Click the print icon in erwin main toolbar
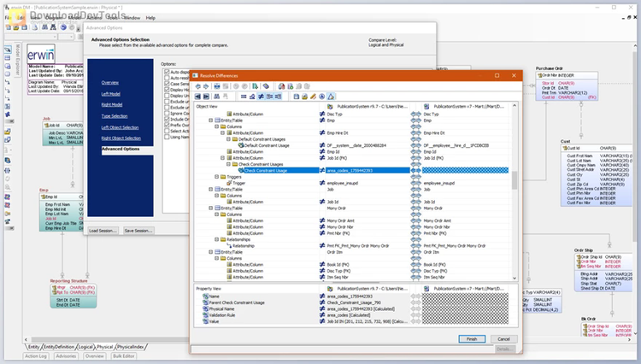The image size is (641, 364). click(35, 27)
